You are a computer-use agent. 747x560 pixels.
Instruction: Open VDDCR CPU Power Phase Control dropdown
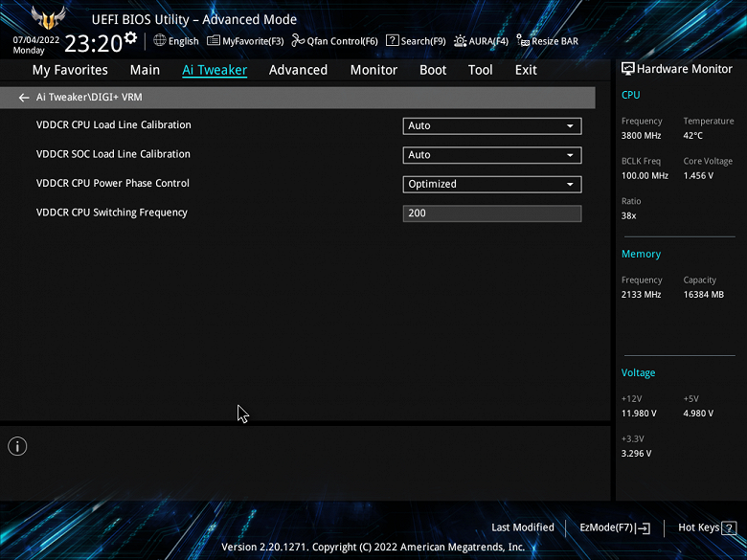492,185
